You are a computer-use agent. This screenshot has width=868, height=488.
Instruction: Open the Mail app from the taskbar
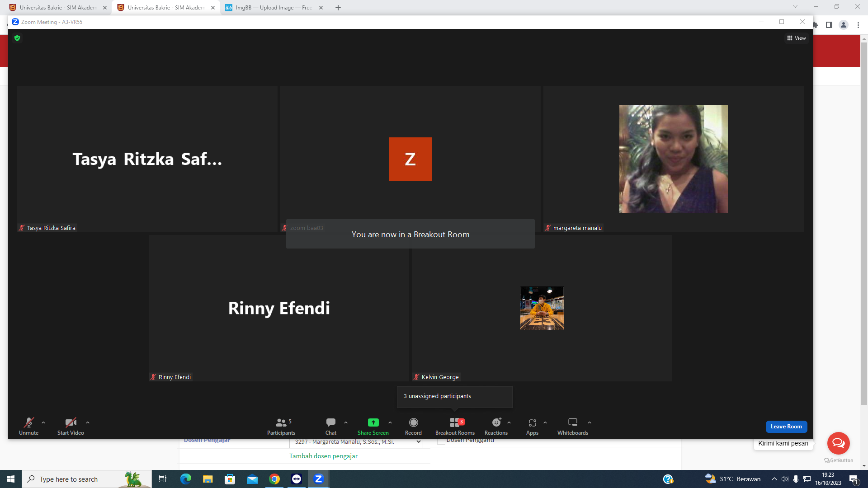[252, 479]
